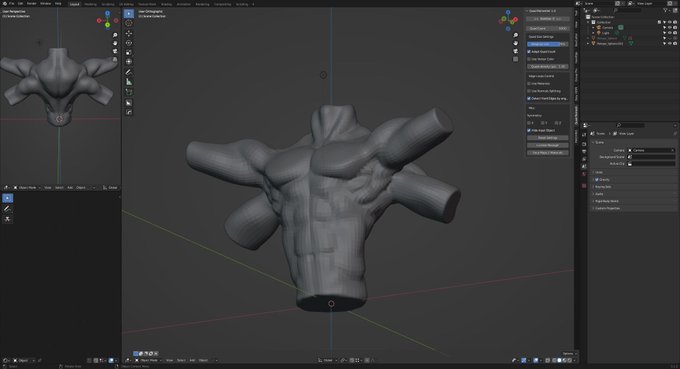
Task: Click zoom magnifier icon in small left viewport
Action: [115, 35]
